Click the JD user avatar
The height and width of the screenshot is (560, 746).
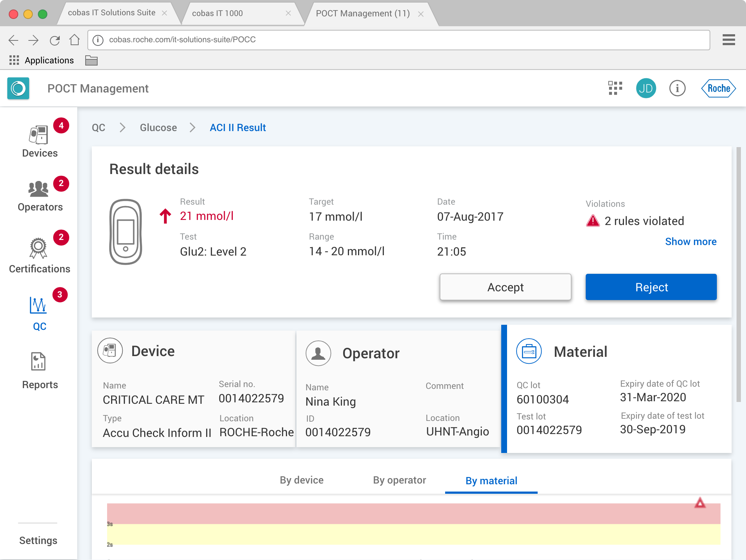coord(646,88)
